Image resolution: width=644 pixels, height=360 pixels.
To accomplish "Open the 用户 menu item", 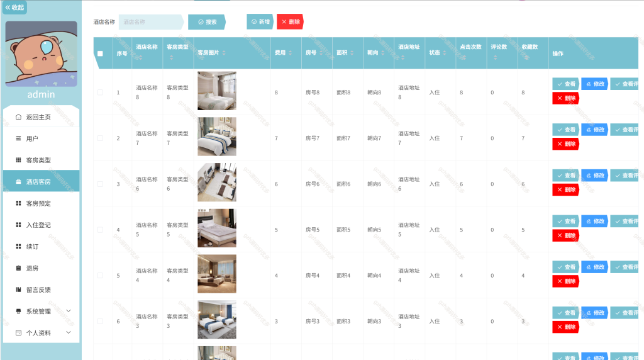I will tap(41, 138).
